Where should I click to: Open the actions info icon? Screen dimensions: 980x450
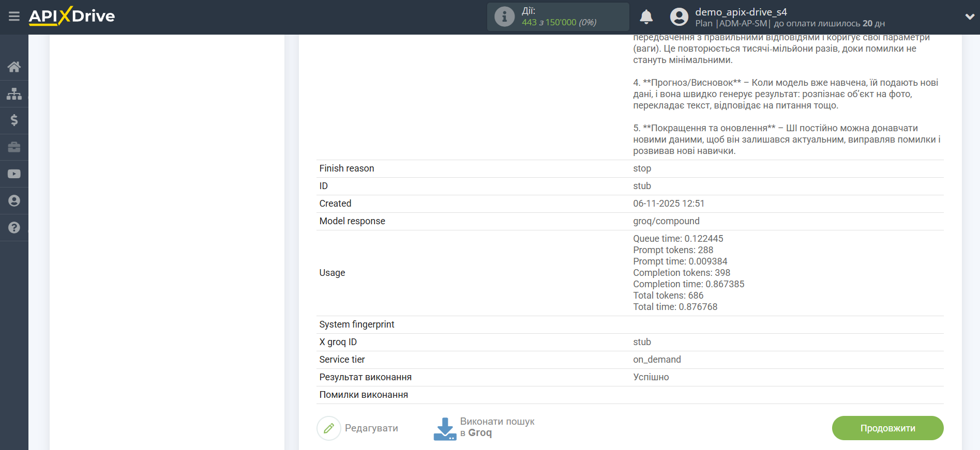coord(504,17)
